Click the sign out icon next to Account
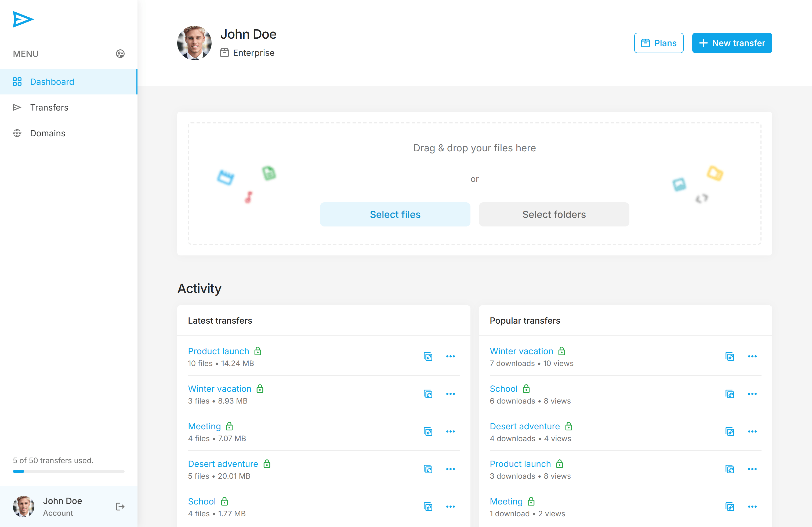The height and width of the screenshot is (527, 812). 120,507
